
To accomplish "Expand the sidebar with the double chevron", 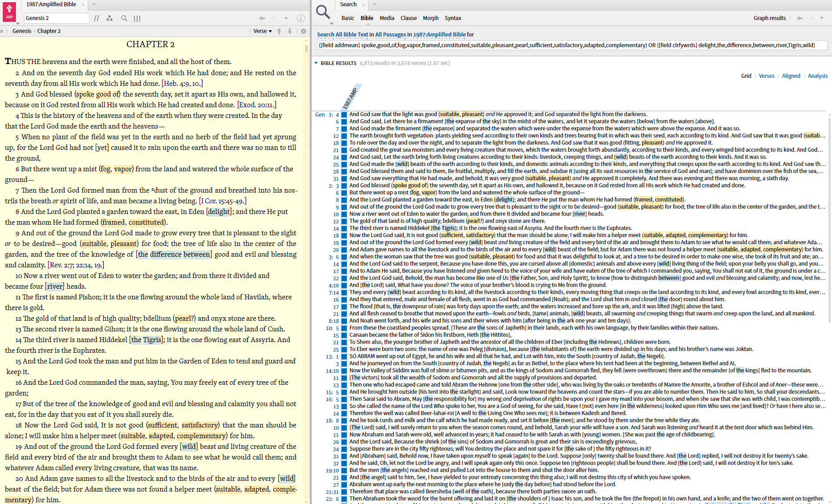I will point(2,31).
